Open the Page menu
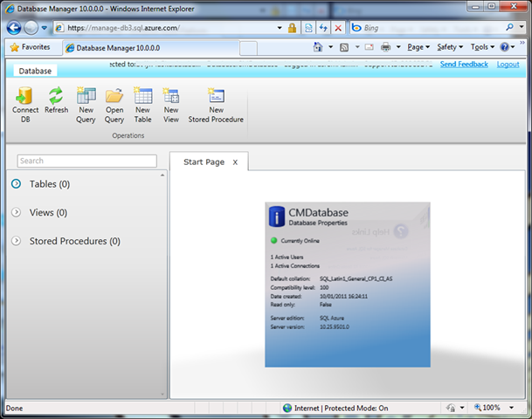Viewport: 532px width, 419px height. [418, 47]
